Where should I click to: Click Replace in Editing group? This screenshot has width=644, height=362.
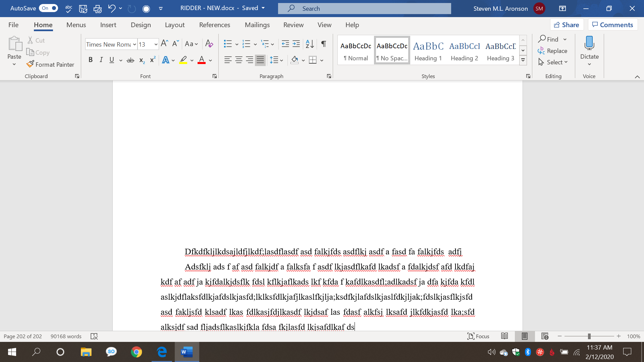pos(552,51)
